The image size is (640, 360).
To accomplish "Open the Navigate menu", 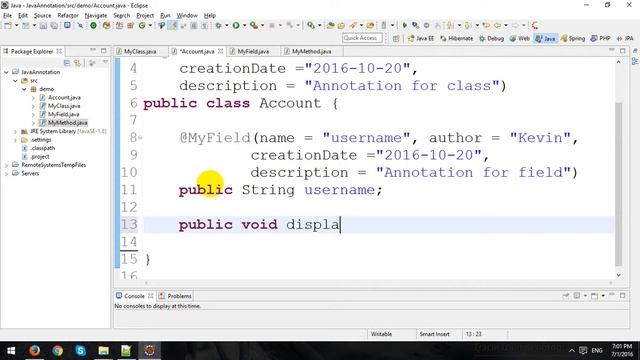I will (x=96, y=16).
